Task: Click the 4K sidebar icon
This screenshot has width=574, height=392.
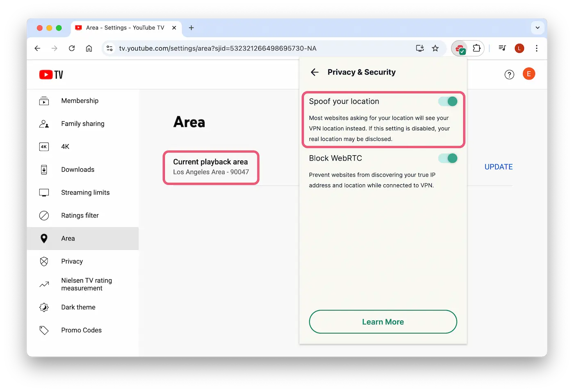Action: [x=44, y=146]
